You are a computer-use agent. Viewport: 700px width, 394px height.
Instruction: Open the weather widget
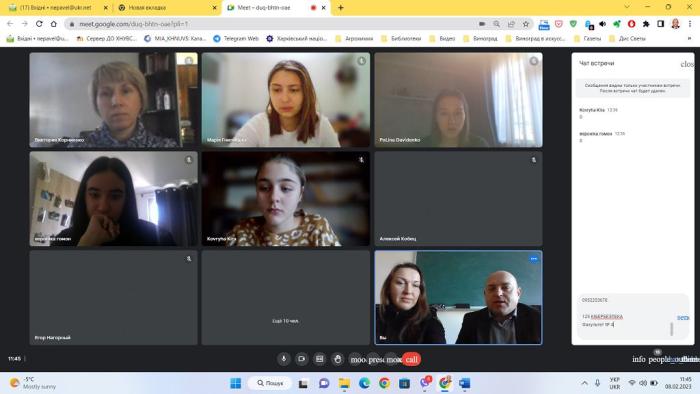tap(33, 383)
